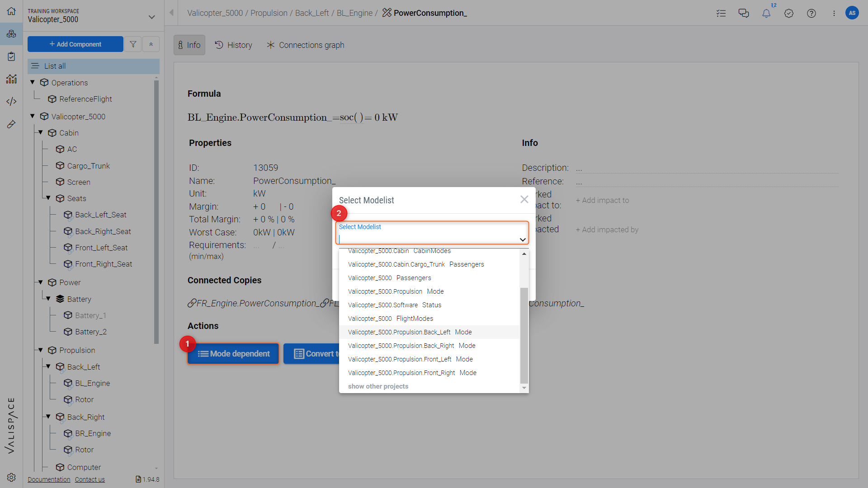
Task: Open the help question mark icon
Action: 811,13
